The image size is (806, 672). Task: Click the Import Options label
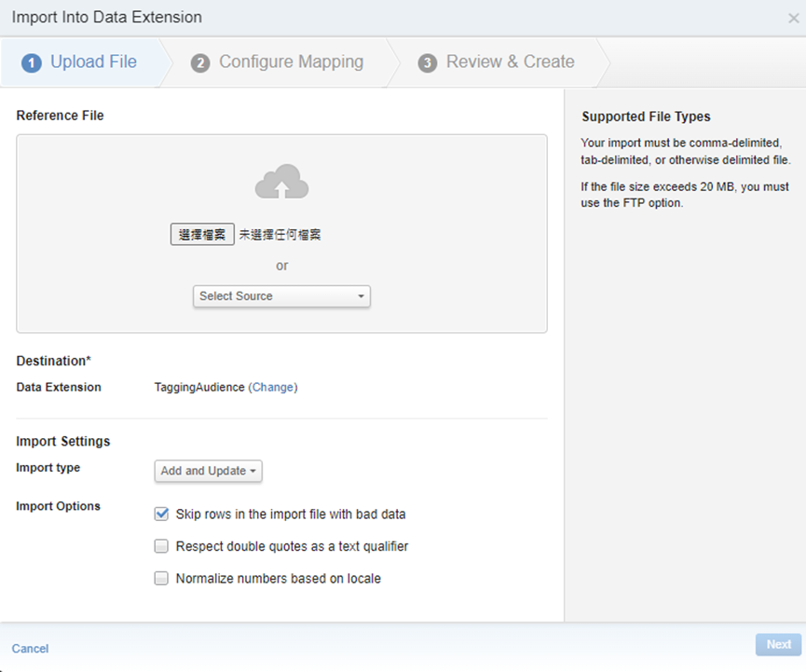click(x=58, y=506)
